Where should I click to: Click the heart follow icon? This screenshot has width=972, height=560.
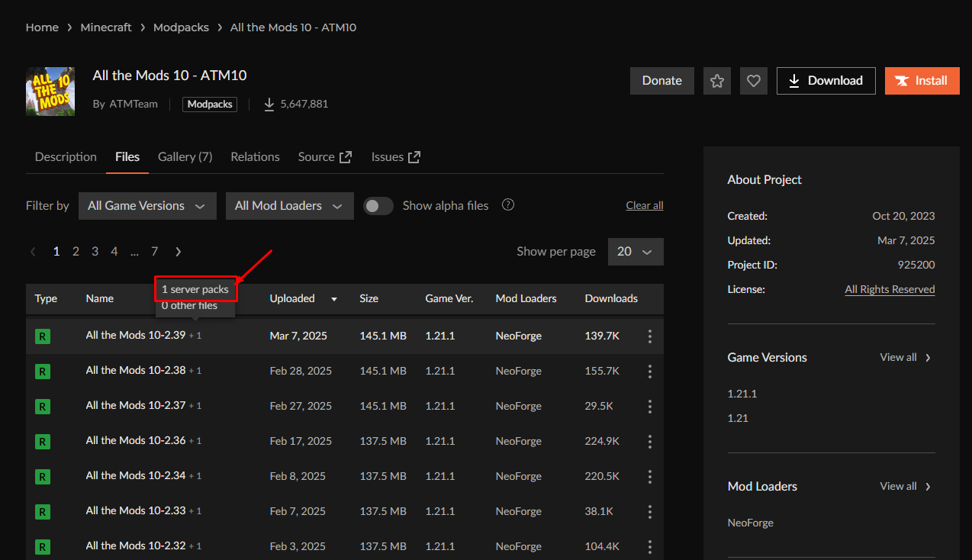coord(754,81)
